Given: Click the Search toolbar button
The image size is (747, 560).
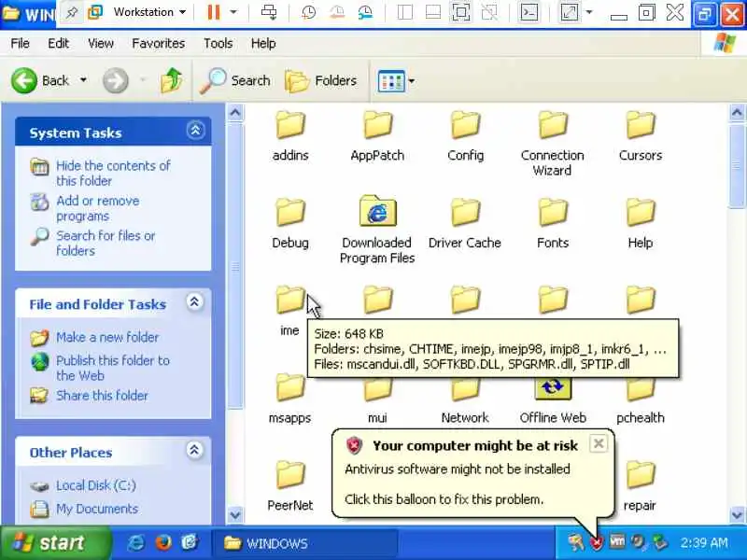Looking at the screenshot, I should [235, 80].
